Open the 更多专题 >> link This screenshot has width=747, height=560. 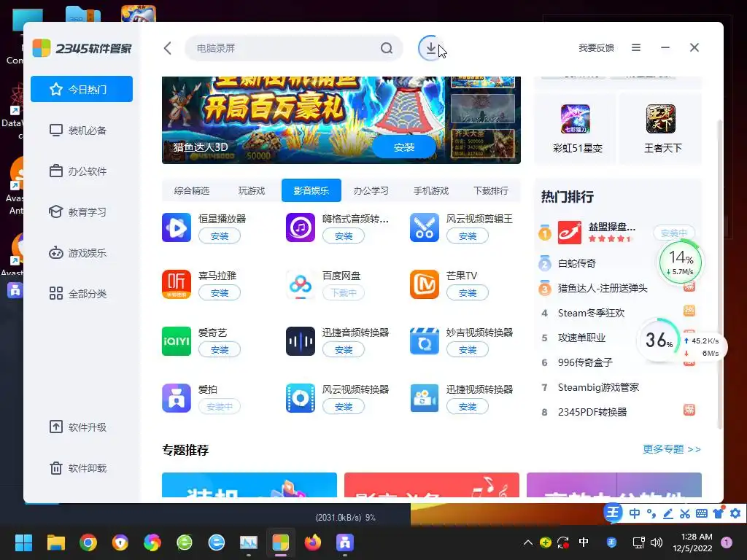pyautogui.click(x=672, y=449)
